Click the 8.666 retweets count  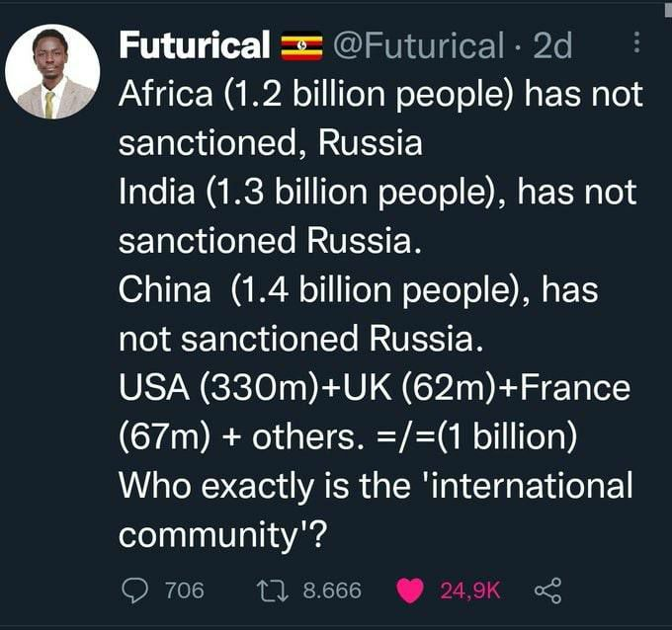pos(331,591)
